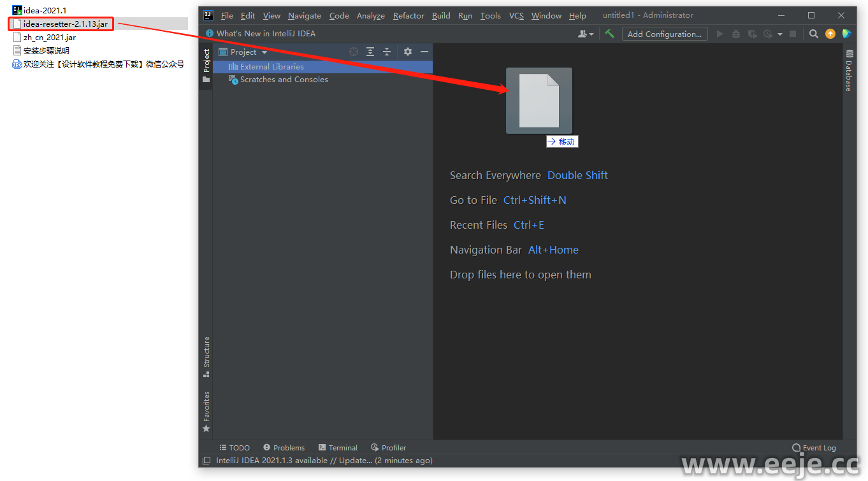Image resolution: width=868 pixels, height=481 pixels.
Task: Open Search Everywhere magnifier icon
Action: tap(813, 34)
